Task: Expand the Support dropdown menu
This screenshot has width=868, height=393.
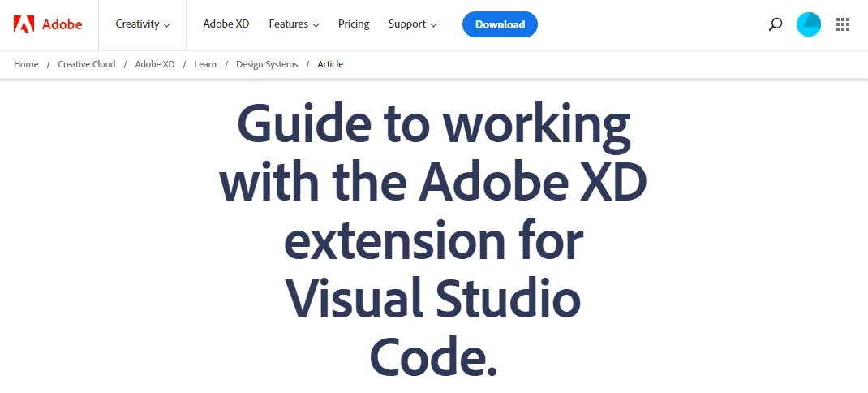Action: (x=412, y=24)
